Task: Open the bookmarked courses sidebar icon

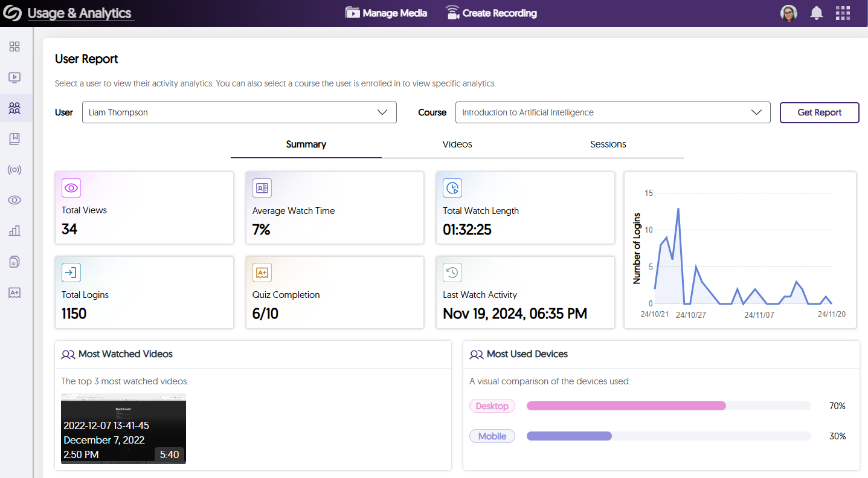Action: (x=14, y=138)
